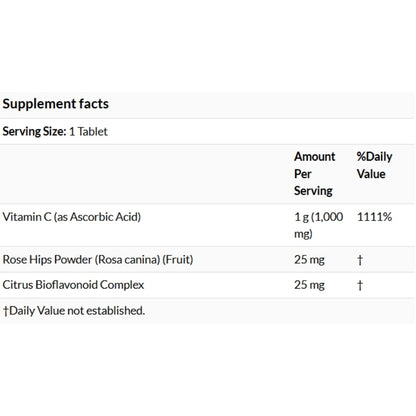The height and width of the screenshot is (416, 416).
Task: Select the Vitamin C (as Ascorbic Acid) row
Action: pos(207,225)
